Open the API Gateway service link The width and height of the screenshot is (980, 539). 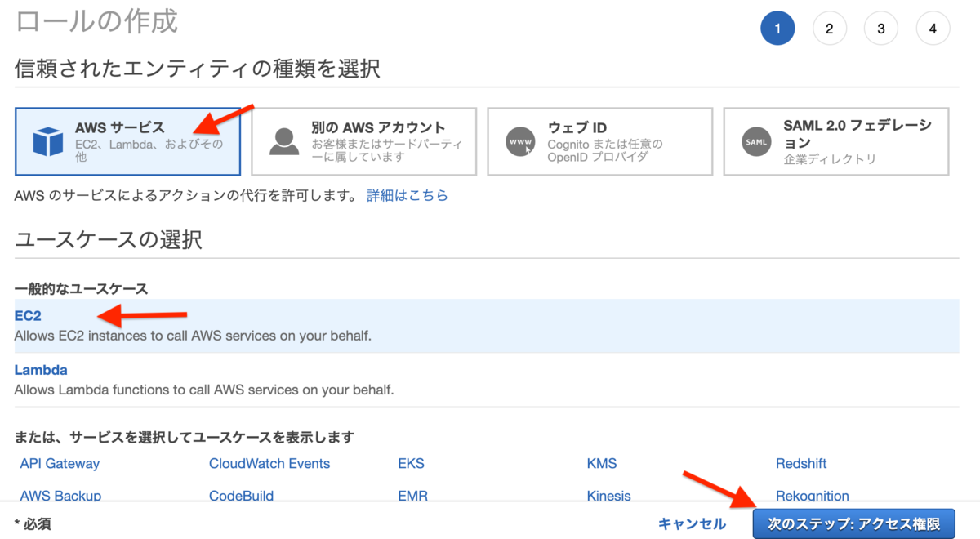pyautogui.click(x=60, y=464)
